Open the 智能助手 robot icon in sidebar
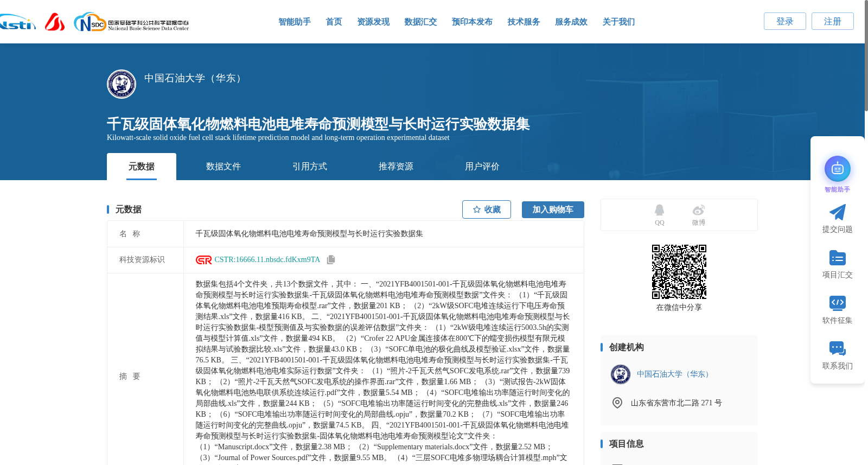The width and height of the screenshot is (868, 465). tap(838, 169)
